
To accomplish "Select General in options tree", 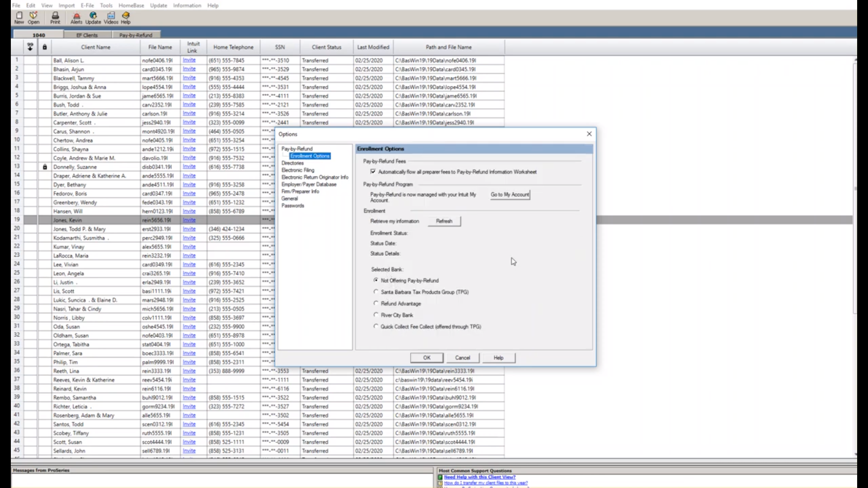I will coord(289,198).
